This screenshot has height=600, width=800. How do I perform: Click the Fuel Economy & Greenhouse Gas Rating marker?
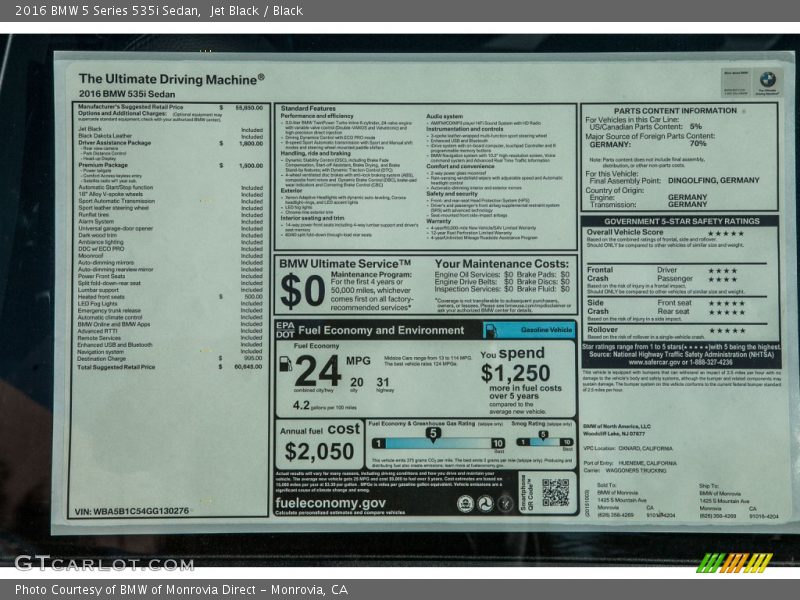pyautogui.click(x=433, y=434)
